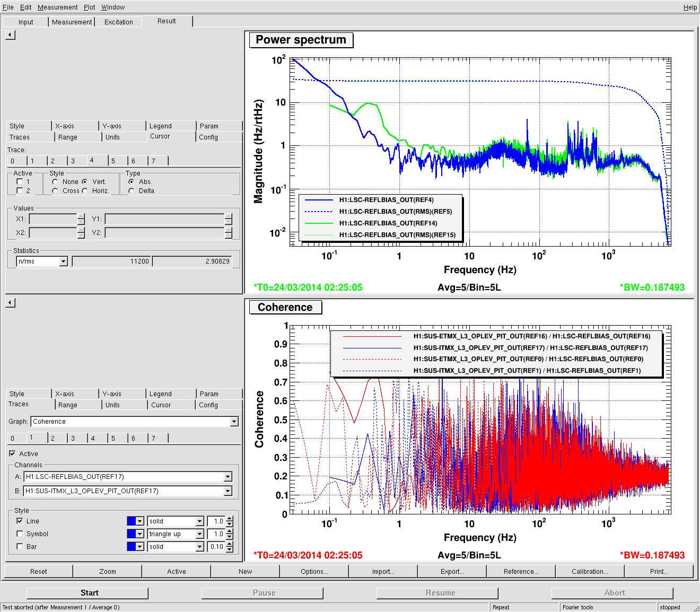Click the X2 cursor value field
Screen dimensions: 700x612
point(53,233)
